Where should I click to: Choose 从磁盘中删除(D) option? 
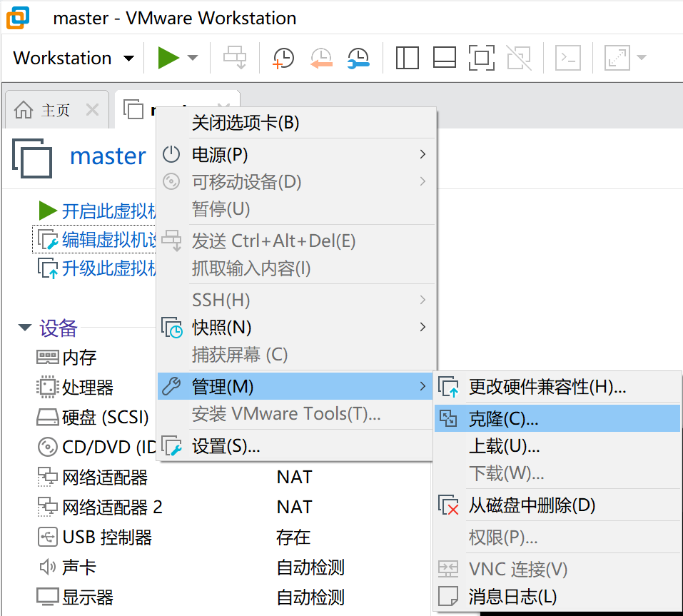tap(557, 505)
